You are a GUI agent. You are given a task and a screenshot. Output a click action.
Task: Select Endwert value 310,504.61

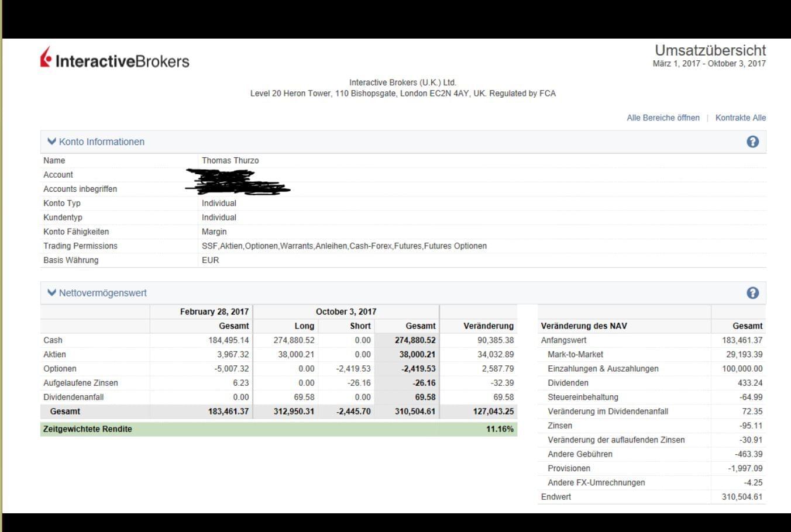coord(742,497)
